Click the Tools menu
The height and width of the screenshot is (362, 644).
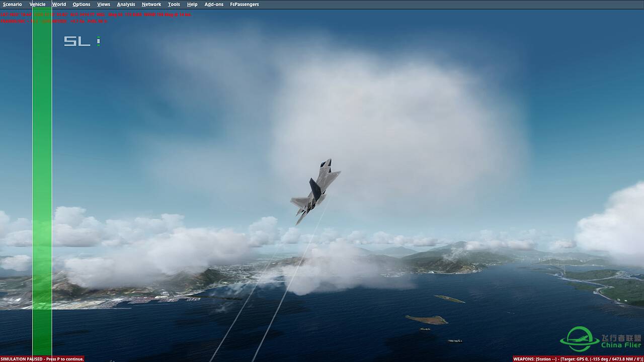point(174,5)
